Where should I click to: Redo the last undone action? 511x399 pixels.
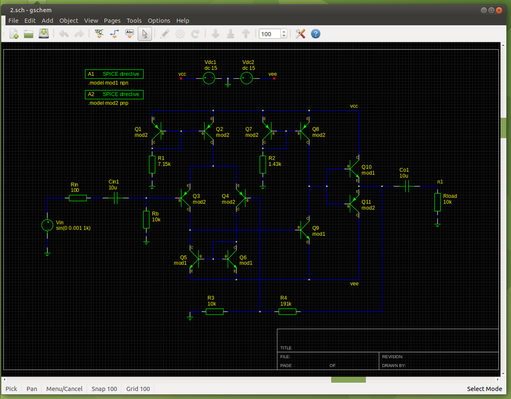[x=79, y=34]
